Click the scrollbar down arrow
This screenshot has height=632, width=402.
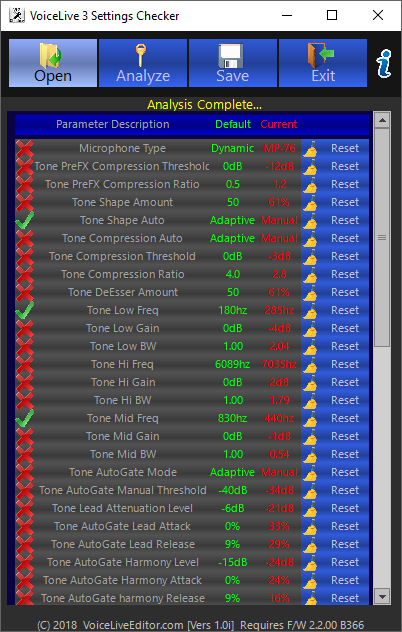click(x=382, y=596)
